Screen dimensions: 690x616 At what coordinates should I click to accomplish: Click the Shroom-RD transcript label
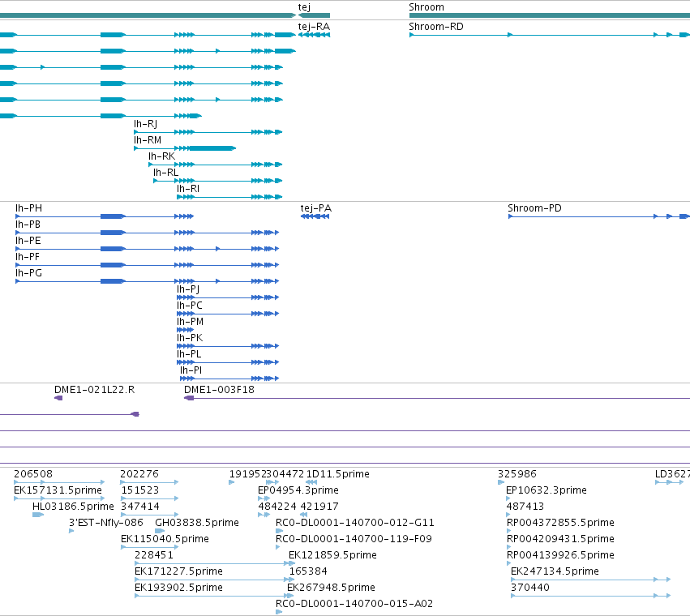435,27
